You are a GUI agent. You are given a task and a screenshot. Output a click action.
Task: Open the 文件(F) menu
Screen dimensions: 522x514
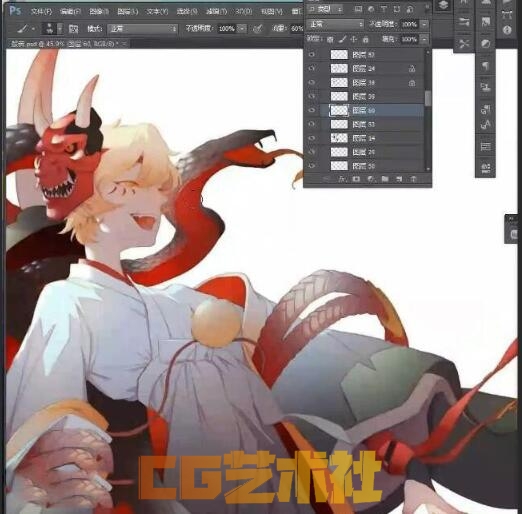coord(41,12)
